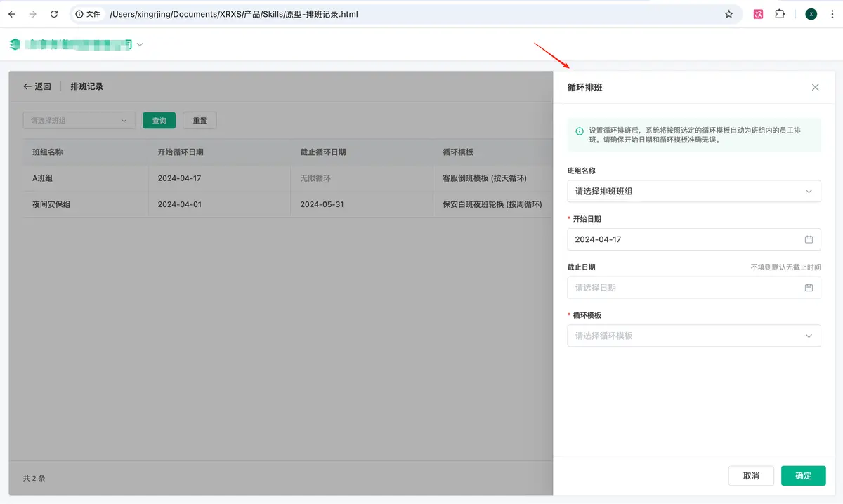Expand the company name switcher chevron
843x504 pixels.
[140, 45]
